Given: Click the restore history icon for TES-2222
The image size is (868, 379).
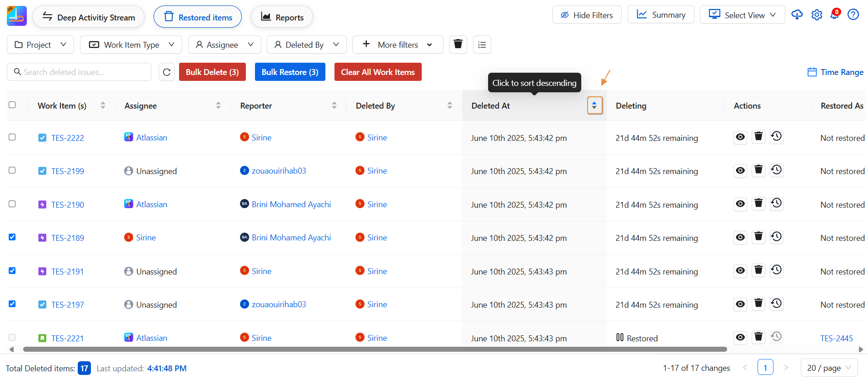Looking at the screenshot, I should pyautogui.click(x=777, y=137).
